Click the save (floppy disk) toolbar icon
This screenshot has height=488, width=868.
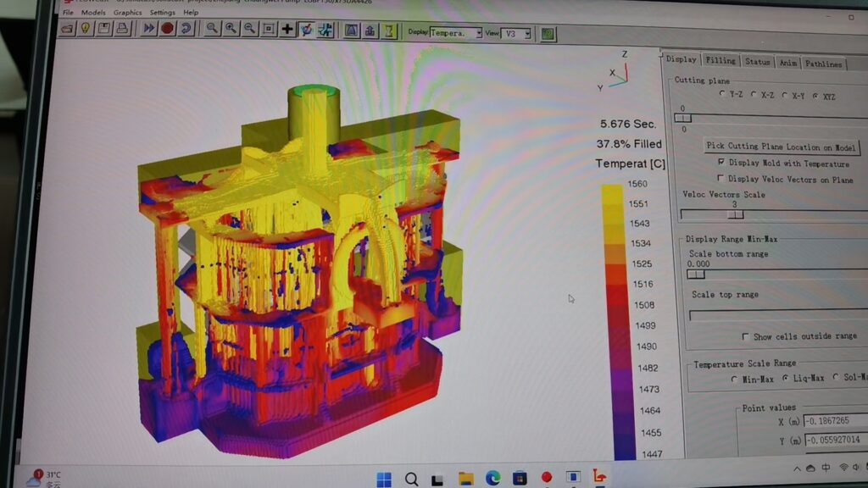103,29
